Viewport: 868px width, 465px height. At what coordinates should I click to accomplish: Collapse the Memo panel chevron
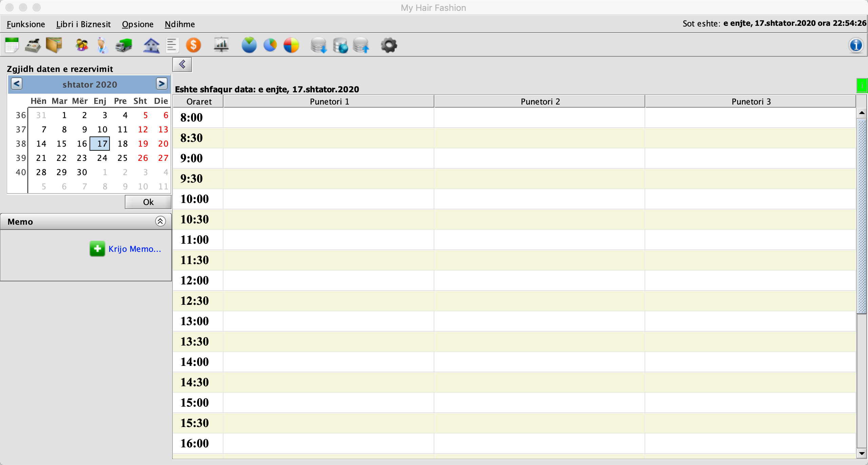coord(160,221)
